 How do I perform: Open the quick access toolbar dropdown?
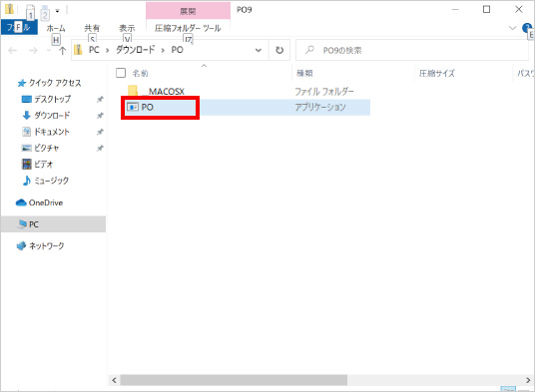point(57,11)
